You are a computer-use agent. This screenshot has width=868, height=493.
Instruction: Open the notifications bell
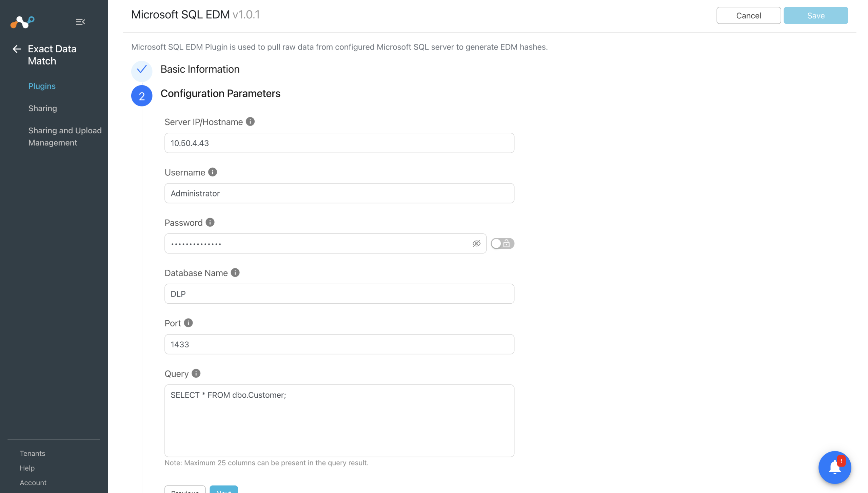coord(835,467)
